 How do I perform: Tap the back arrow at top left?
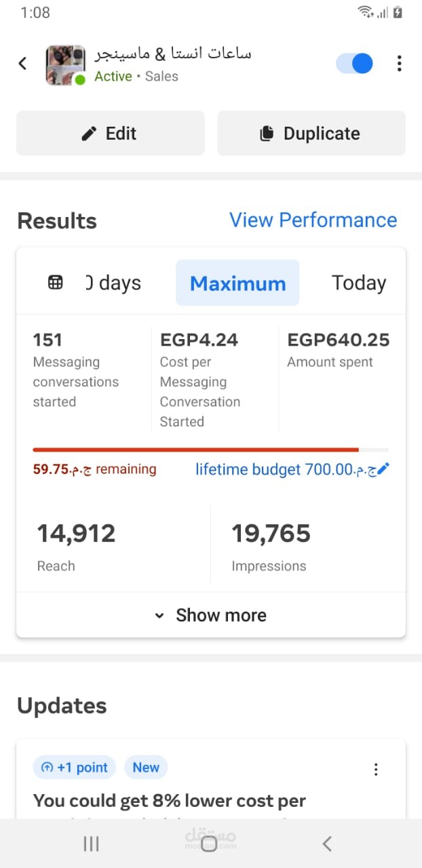tap(22, 64)
